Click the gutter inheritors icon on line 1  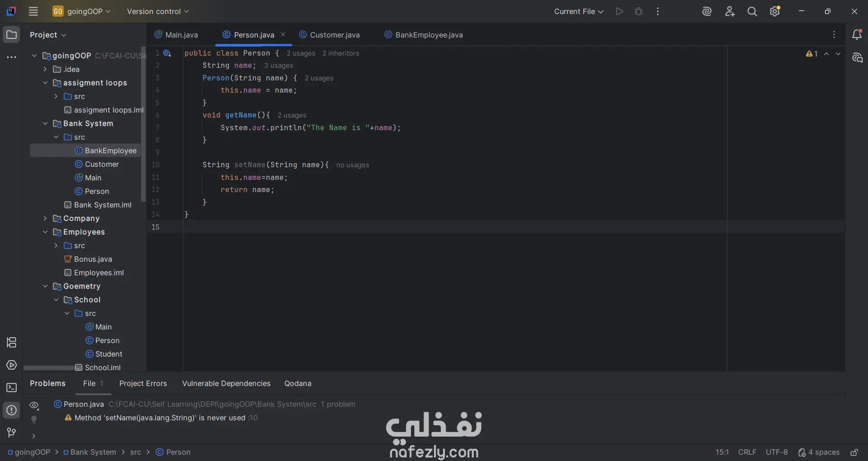pyautogui.click(x=167, y=53)
